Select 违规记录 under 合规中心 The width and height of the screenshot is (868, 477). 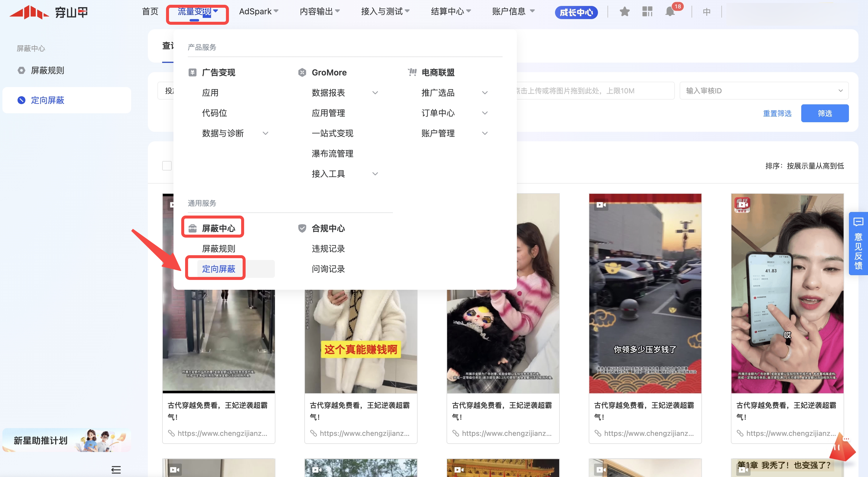pyautogui.click(x=328, y=249)
